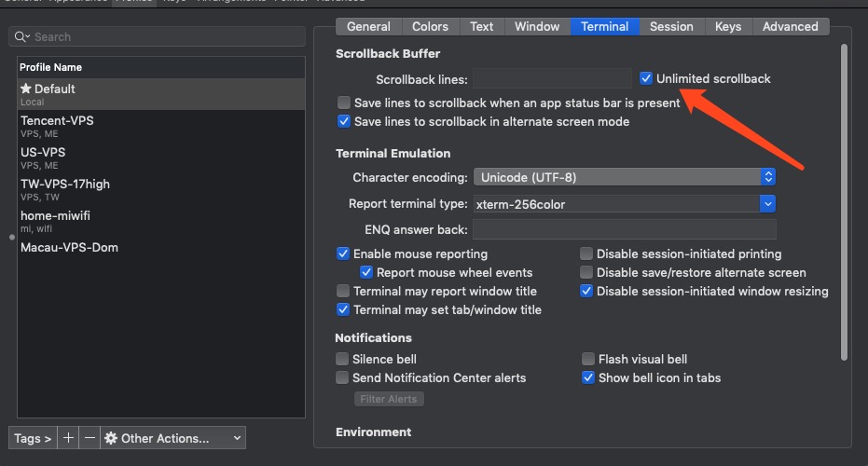The height and width of the screenshot is (466, 868).
Task: Select the US-VPS profile
Action: 161,158
